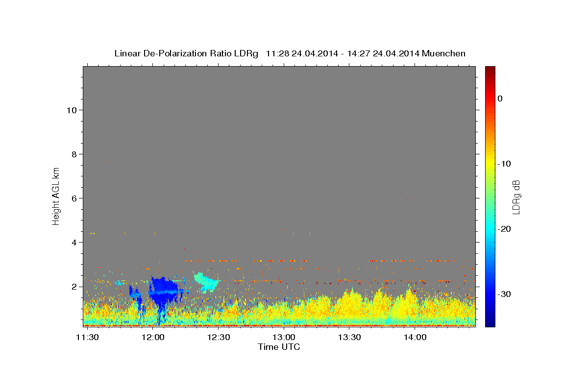Image resolution: width=588 pixels, height=392 pixels.
Task: Select the 12:30 time tick label
Action: coord(219,337)
